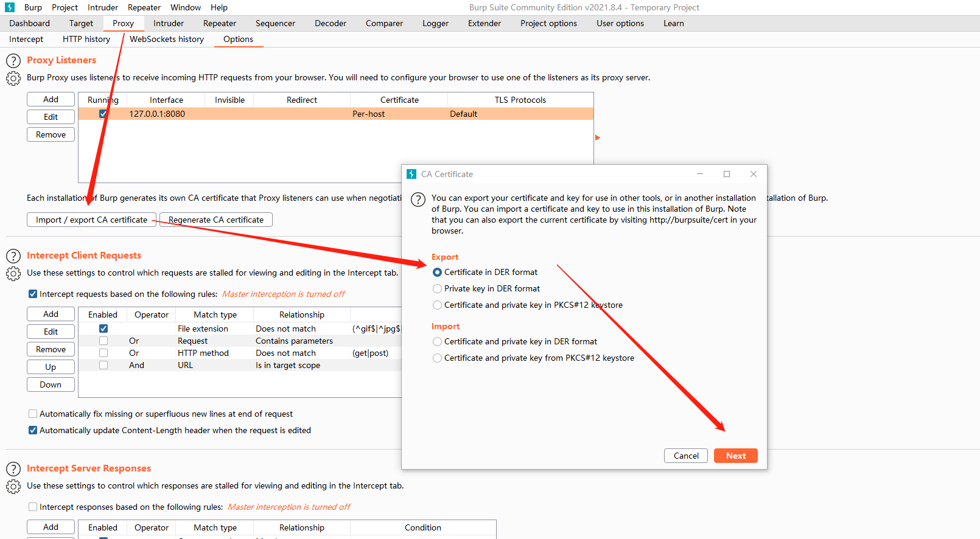Click Add button for Proxy Listeners
The image size is (980, 539).
51,99
